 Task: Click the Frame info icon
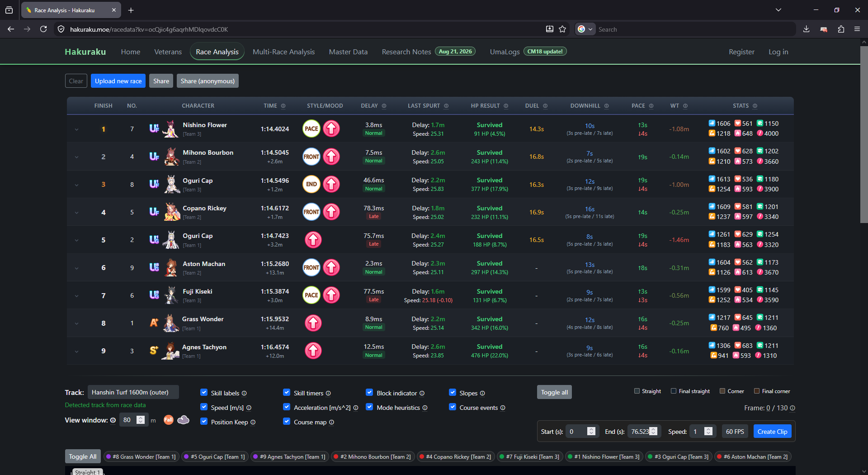click(x=793, y=408)
